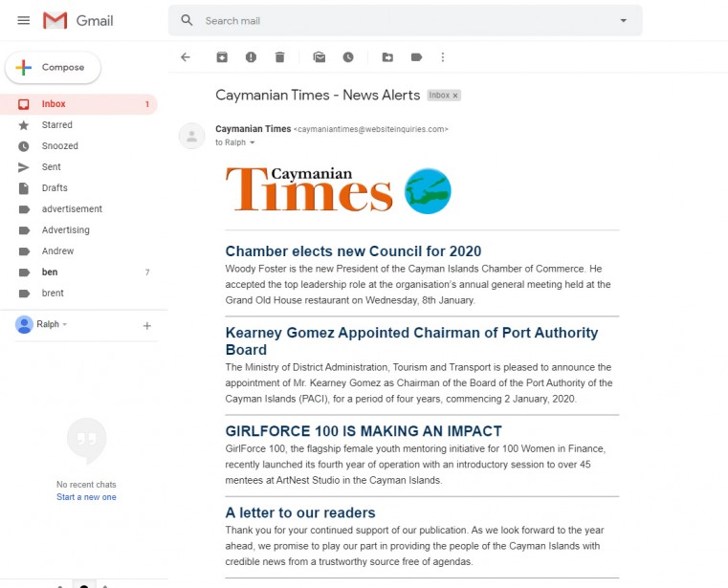
Task: Click the Caymanian Times logo image
Action: pyautogui.click(x=309, y=189)
